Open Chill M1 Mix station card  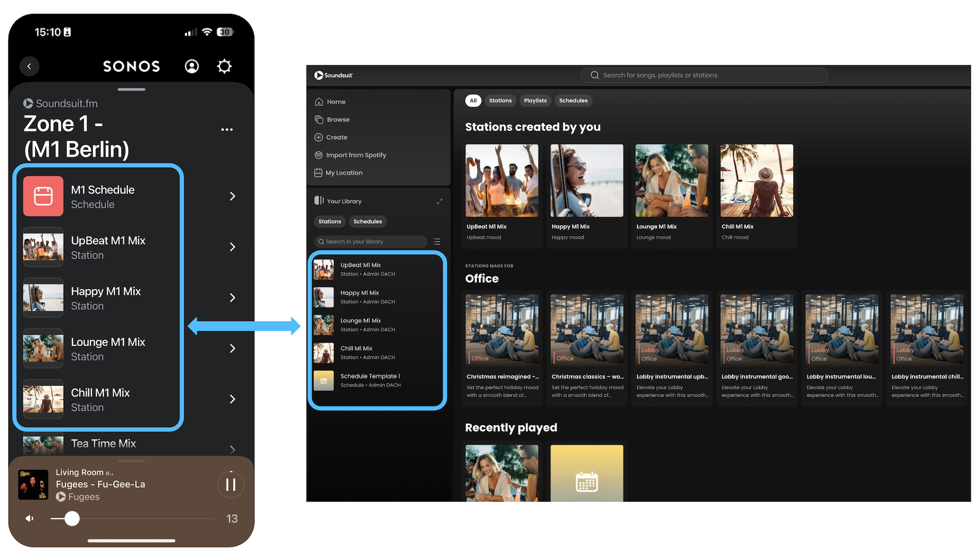pos(757,194)
